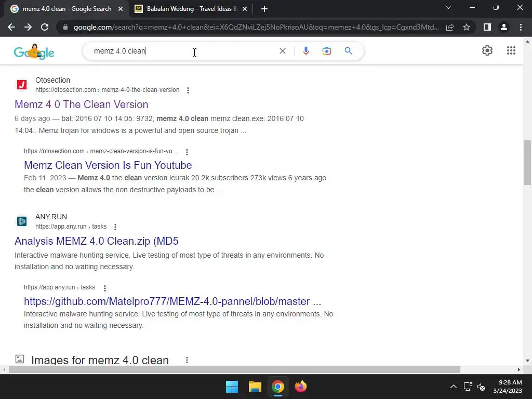Open clock showing 9:28 AM

coord(508,387)
